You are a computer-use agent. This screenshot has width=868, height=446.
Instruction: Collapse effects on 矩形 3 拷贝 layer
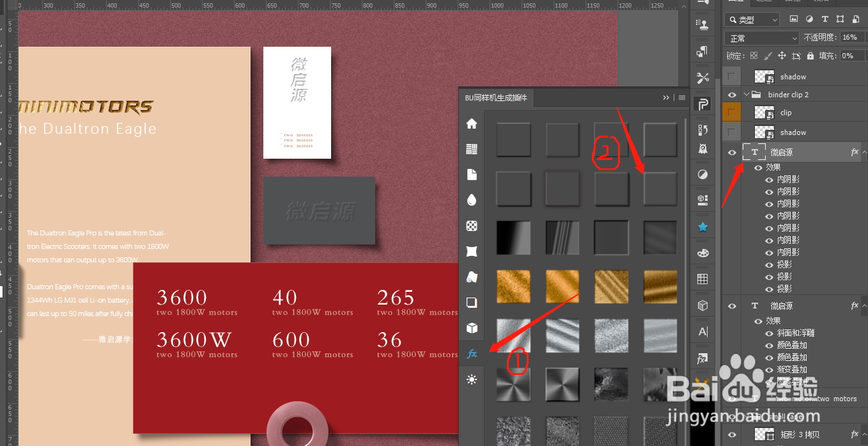click(864, 434)
